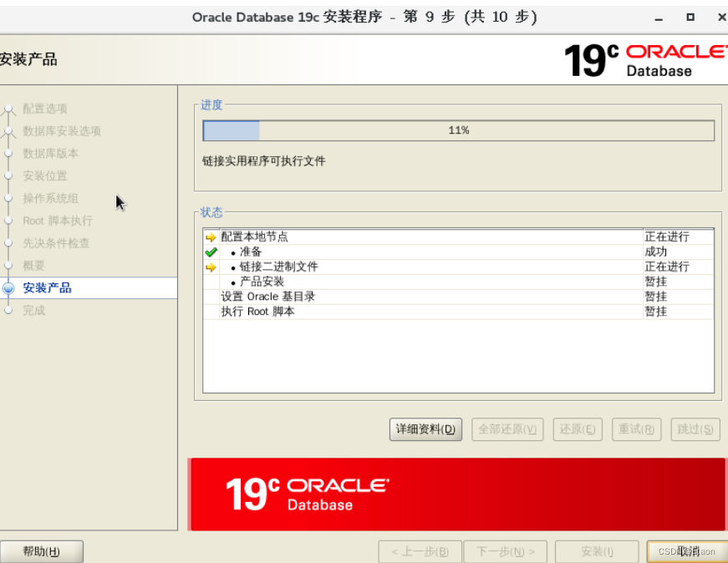Click the step bullet next to 数据库版本
728x563 pixels.
(8, 153)
